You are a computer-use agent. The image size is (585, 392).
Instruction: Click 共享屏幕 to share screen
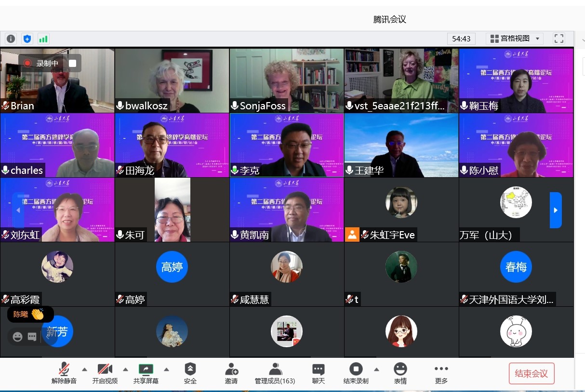pos(146,373)
